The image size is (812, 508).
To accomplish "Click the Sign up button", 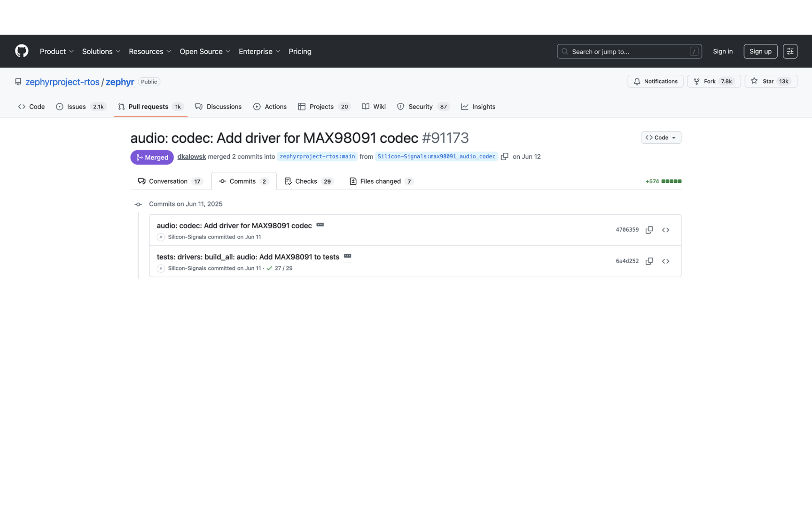I will (760, 51).
